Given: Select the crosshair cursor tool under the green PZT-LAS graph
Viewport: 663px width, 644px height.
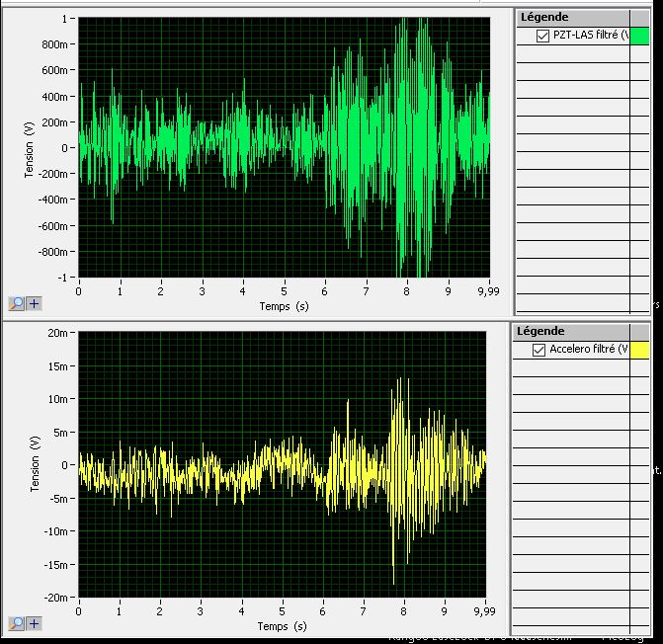Looking at the screenshot, I should (34, 304).
